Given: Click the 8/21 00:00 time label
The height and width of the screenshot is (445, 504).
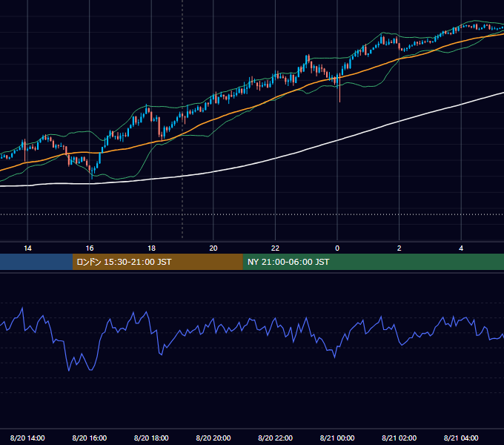Looking at the screenshot, I should [337, 438].
